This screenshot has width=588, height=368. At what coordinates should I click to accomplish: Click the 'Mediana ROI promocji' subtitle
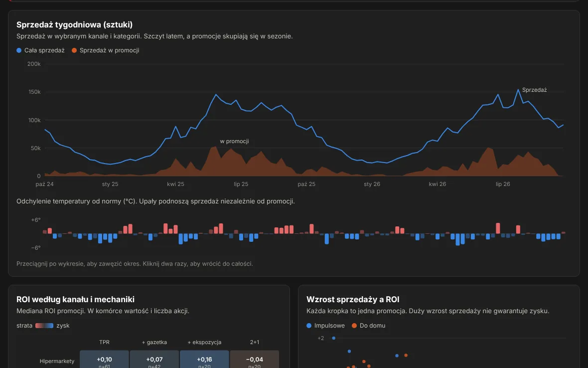tap(103, 311)
